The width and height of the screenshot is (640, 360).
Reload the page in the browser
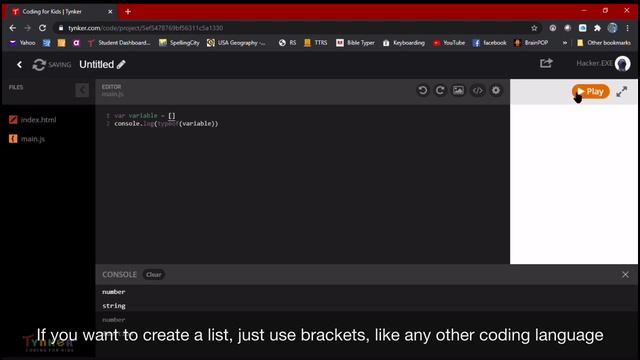pyautogui.click(x=42, y=28)
